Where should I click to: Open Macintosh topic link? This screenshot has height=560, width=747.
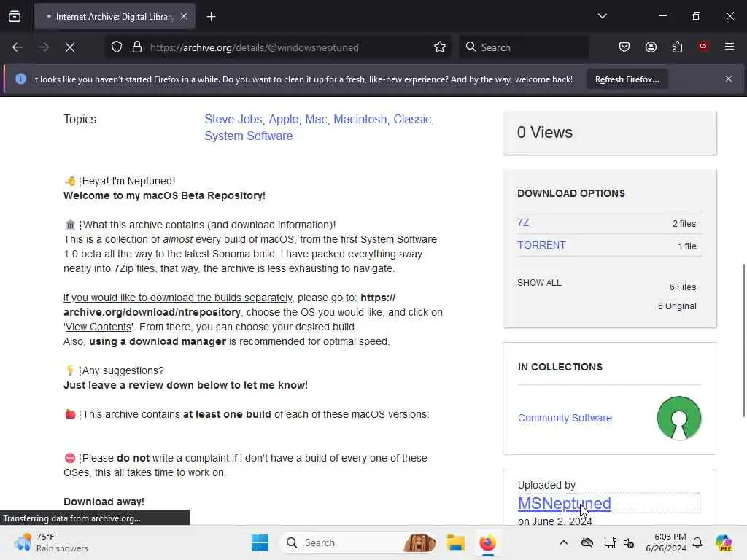click(x=360, y=119)
